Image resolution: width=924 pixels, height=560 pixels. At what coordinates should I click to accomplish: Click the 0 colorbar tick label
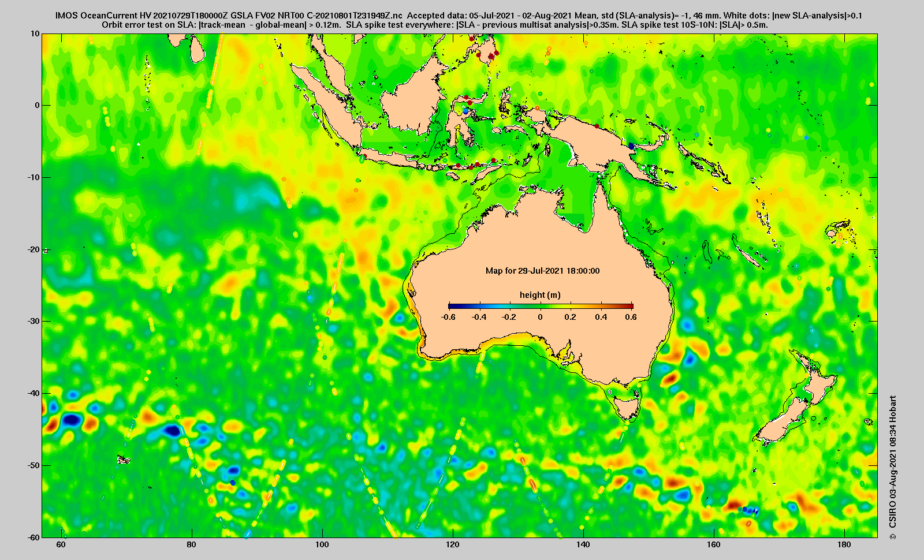click(x=541, y=317)
